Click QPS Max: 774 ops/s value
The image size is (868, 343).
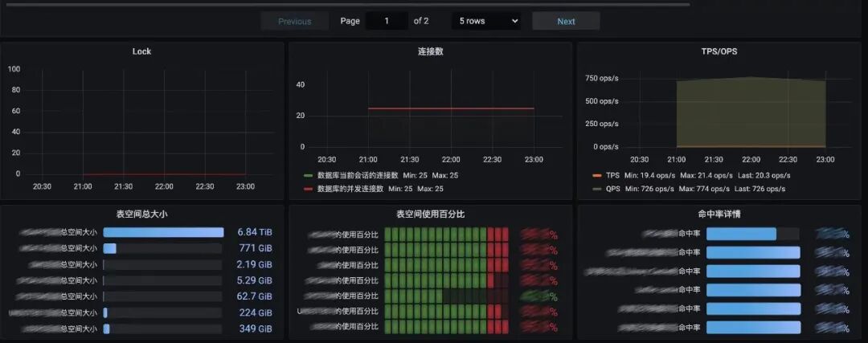tap(705, 189)
